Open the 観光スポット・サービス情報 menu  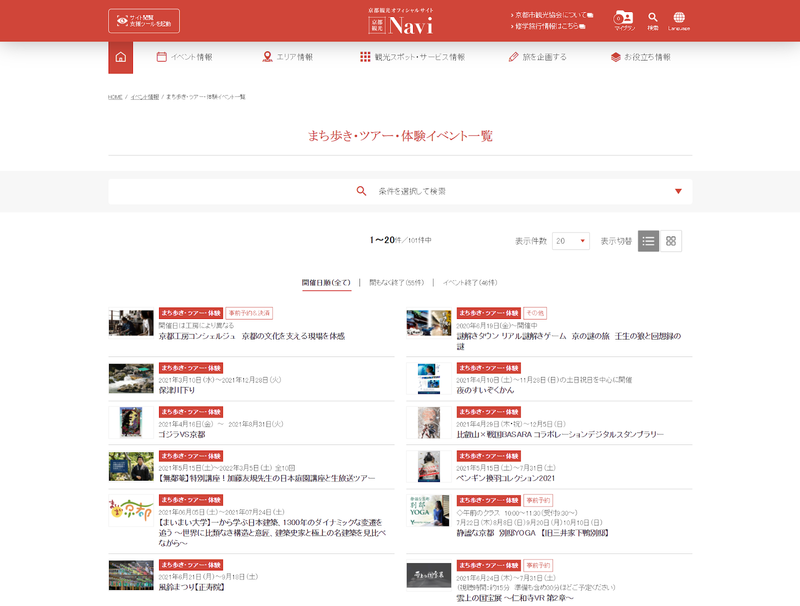click(412, 57)
